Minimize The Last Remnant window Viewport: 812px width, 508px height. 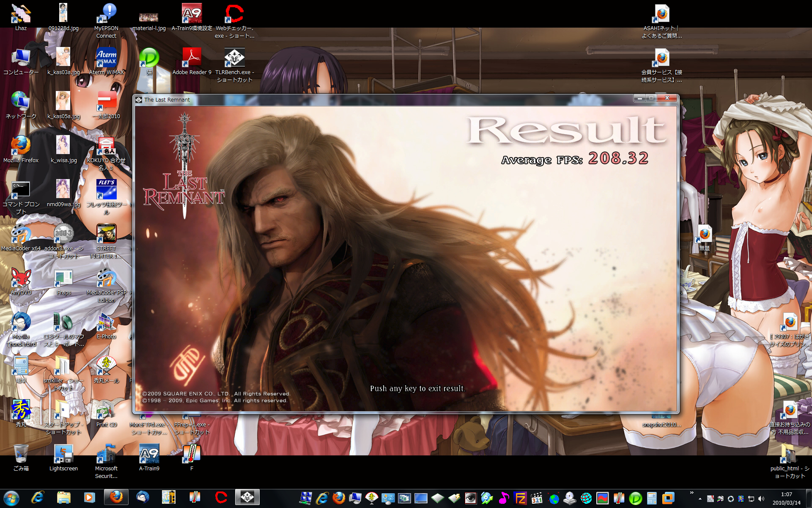click(639, 98)
